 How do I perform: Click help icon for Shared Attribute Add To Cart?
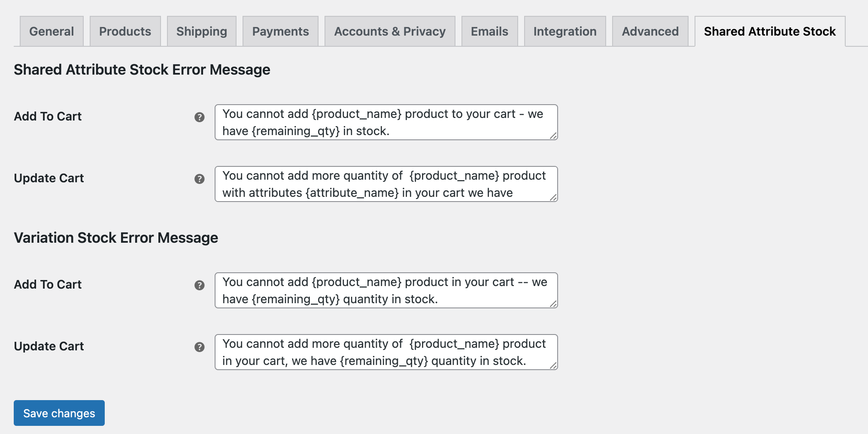pyautogui.click(x=199, y=117)
